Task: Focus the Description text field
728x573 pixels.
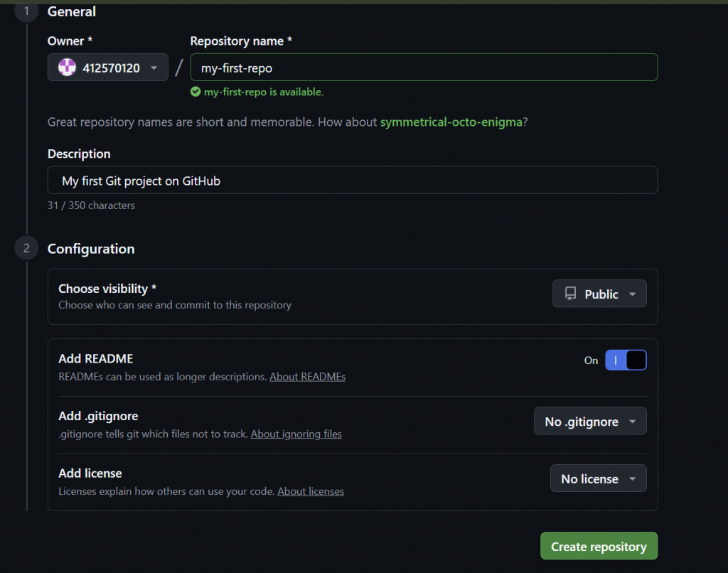Action: click(352, 181)
